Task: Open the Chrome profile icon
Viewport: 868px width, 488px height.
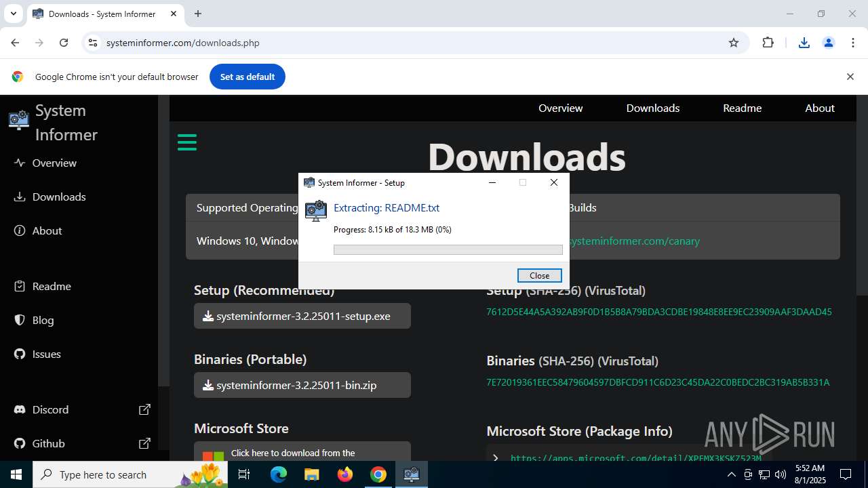Action: 828,43
